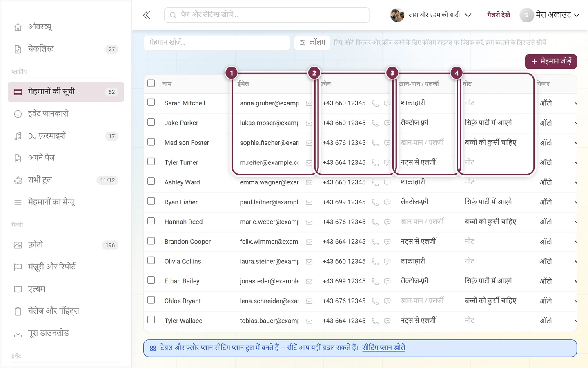
Task: Click the मेहमान जोड़ें button
Action: 551,61
